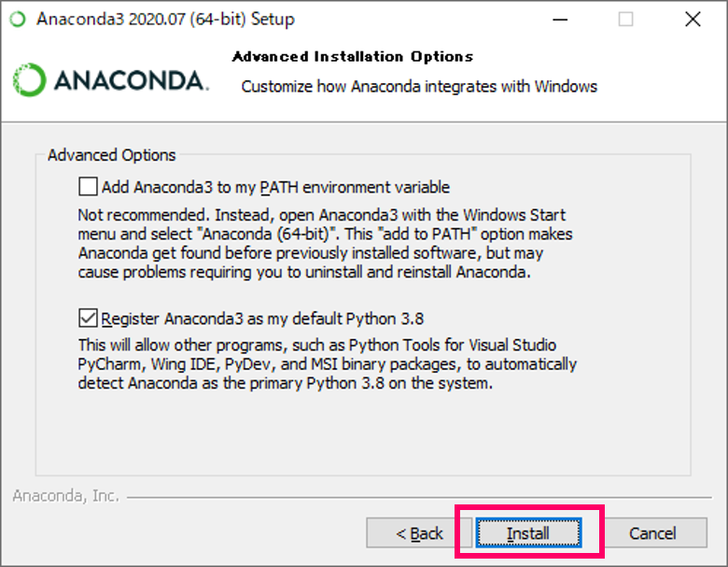Click the 'Add Anaconda3 to my PATH' label
Viewport: 728px width, 567px height.
point(275,188)
